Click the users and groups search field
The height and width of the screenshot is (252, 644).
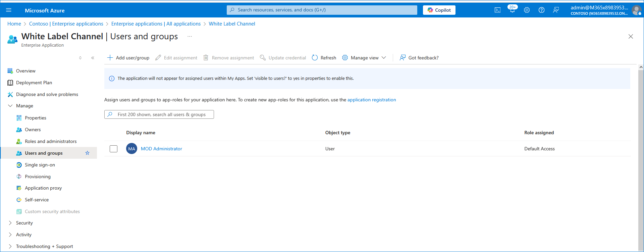[159, 114]
